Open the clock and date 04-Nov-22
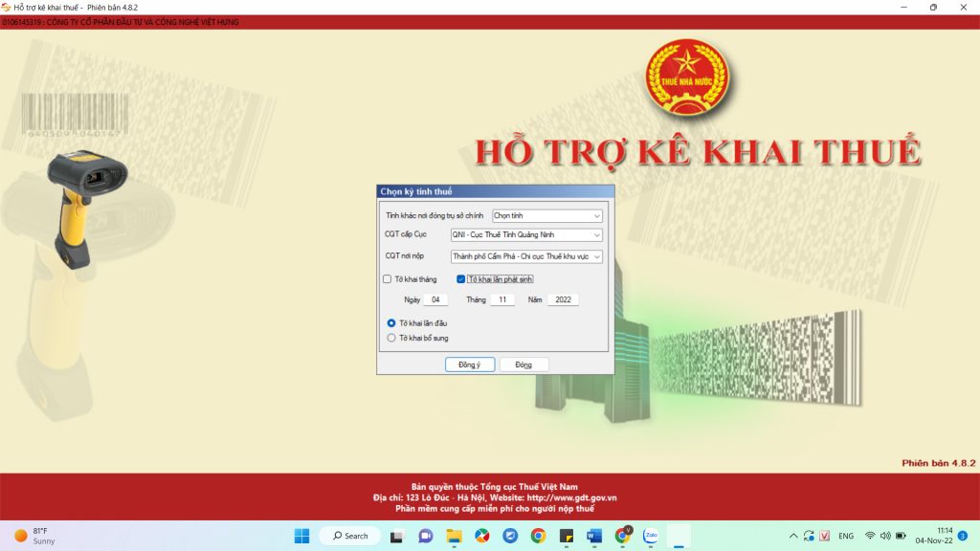980x551 pixels. click(934, 536)
